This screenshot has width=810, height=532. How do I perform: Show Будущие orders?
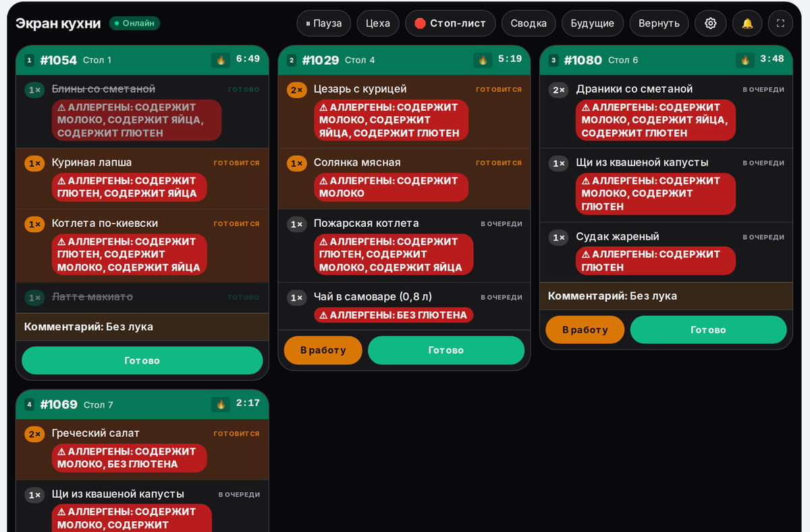pos(592,23)
